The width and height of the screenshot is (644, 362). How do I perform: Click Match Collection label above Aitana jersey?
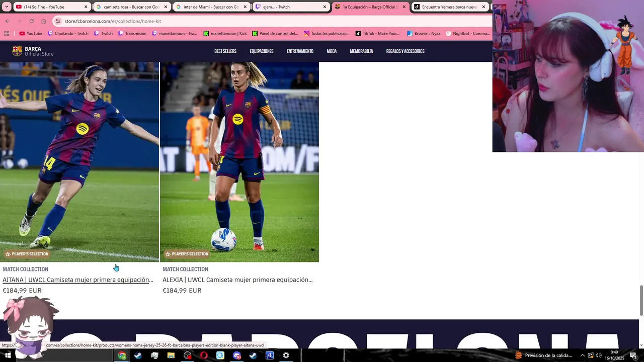point(26,269)
